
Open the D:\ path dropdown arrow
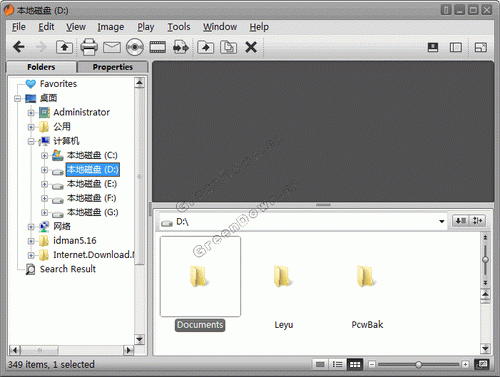[442, 221]
